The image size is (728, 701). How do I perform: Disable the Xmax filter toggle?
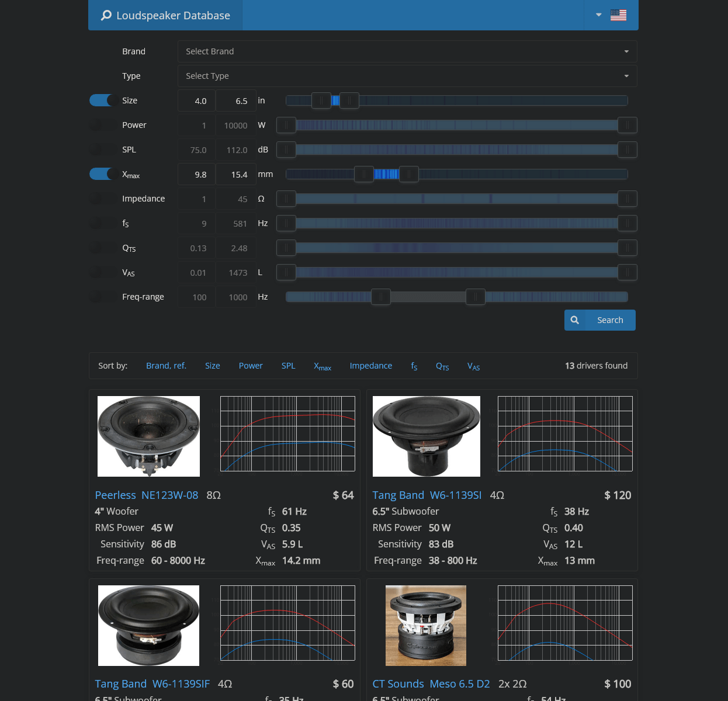click(103, 174)
